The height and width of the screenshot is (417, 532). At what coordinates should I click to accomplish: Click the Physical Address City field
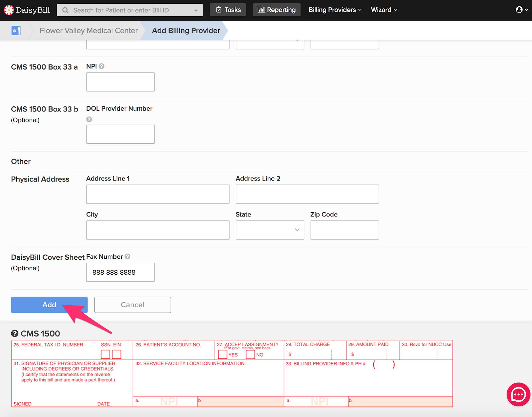tap(158, 230)
